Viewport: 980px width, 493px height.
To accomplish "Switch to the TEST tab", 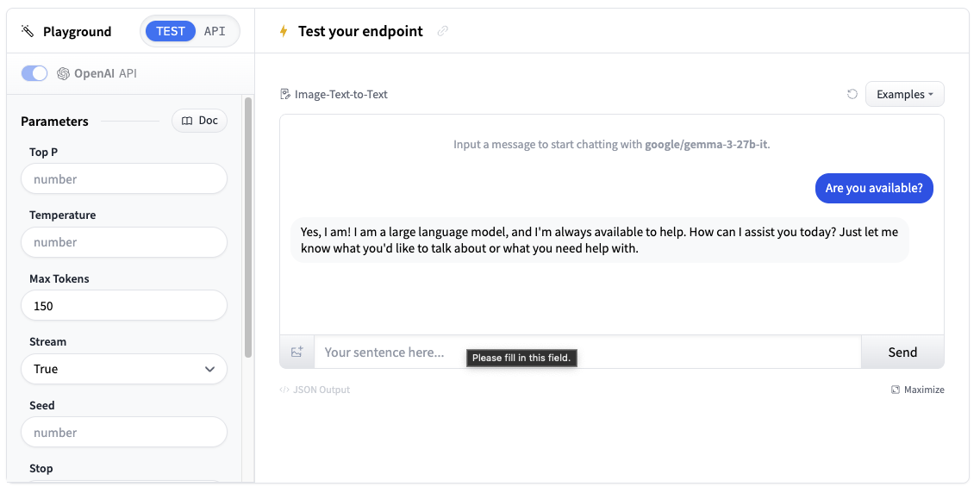I will click(171, 31).
